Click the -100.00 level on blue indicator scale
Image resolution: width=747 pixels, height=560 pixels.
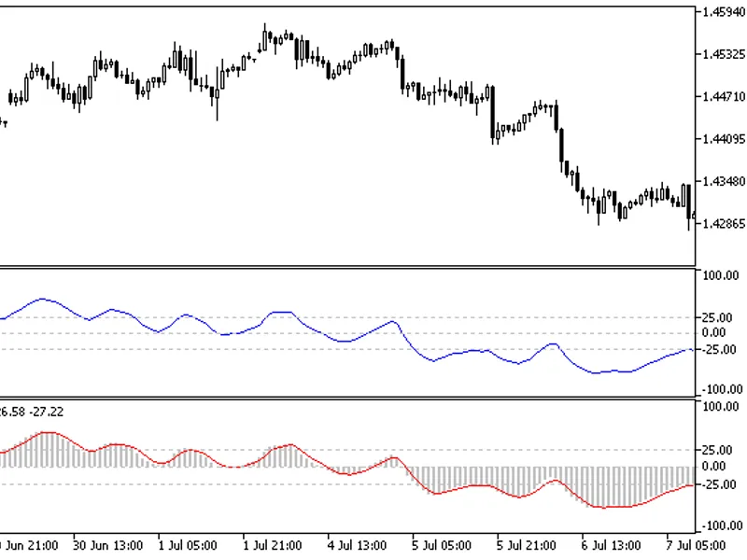tap(722, 389)
